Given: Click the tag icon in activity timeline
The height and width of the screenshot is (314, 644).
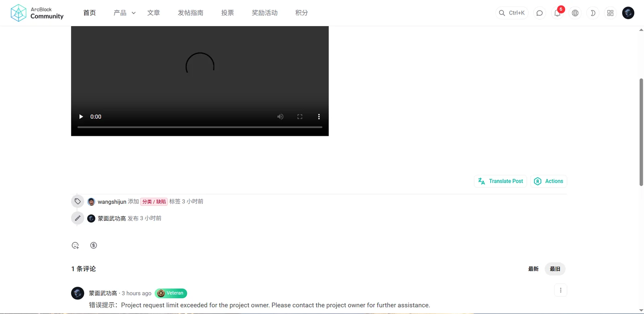Looking at the screenshot, I should 78,201.
